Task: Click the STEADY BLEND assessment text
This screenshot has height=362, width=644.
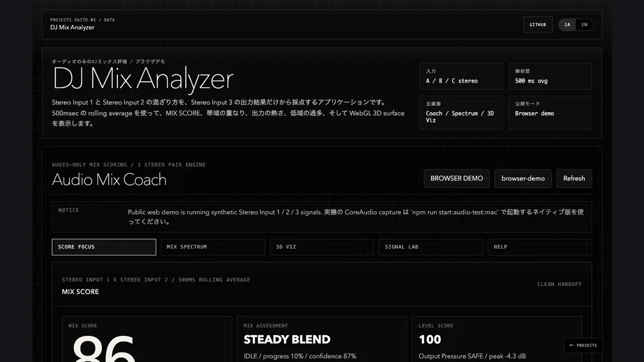Action: click(286, 339)
